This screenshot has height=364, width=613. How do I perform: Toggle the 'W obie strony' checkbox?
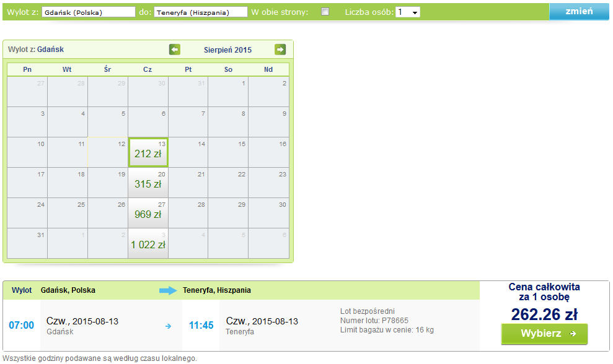tap(325, 12)
